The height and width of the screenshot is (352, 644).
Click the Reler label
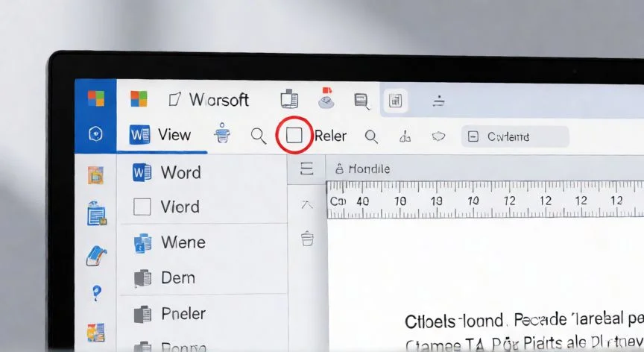coord(331,136)
